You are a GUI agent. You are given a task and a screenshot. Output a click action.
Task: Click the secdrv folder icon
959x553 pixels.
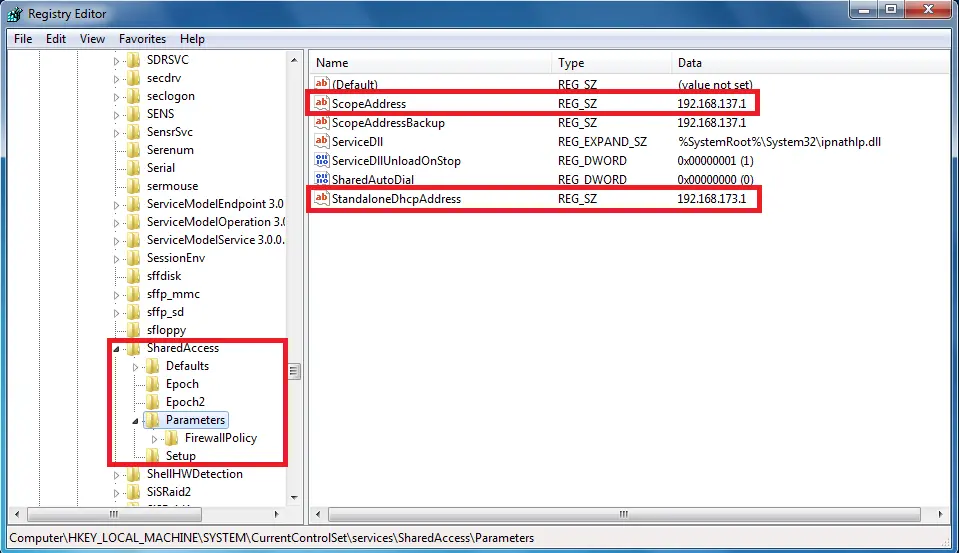point(134,78)
